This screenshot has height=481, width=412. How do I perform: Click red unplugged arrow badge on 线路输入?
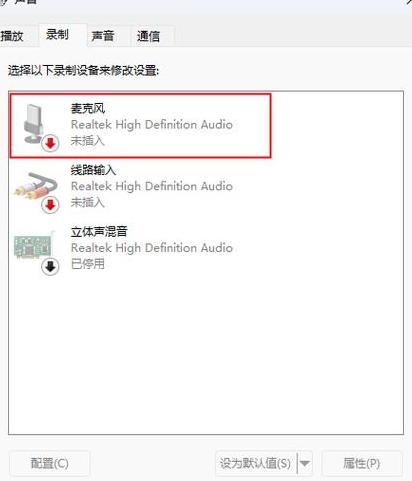(x=50, y=205)
